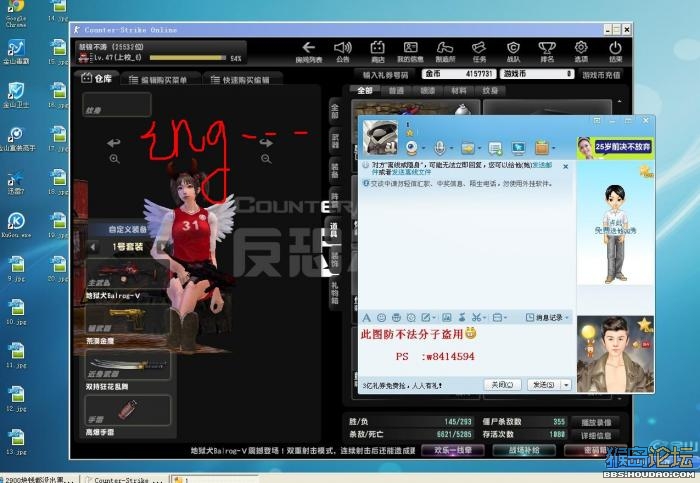Click the image send icon in chat toolbar
The image size is (700, 483).
(x=446, y=317)
